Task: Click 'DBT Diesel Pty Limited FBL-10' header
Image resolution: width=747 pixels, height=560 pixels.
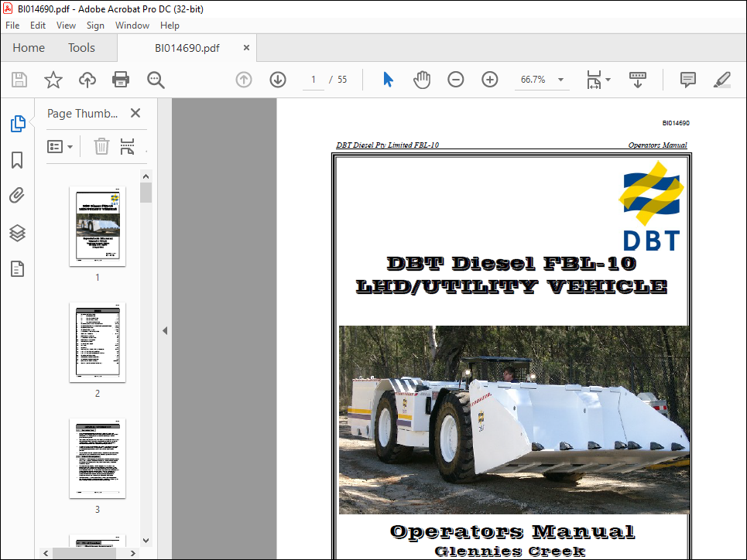Action: click(387, 145)
